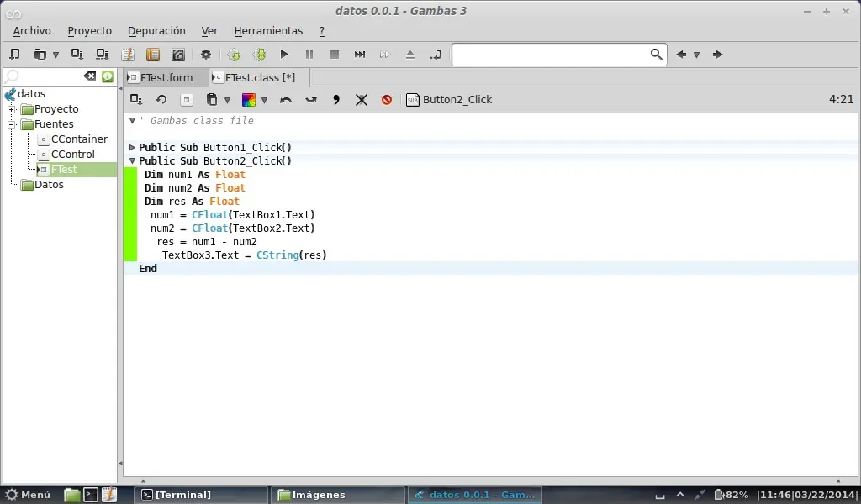Screen dimensions: 861x504
Task: Open the Menú button in taskbar
Action: 28,495
